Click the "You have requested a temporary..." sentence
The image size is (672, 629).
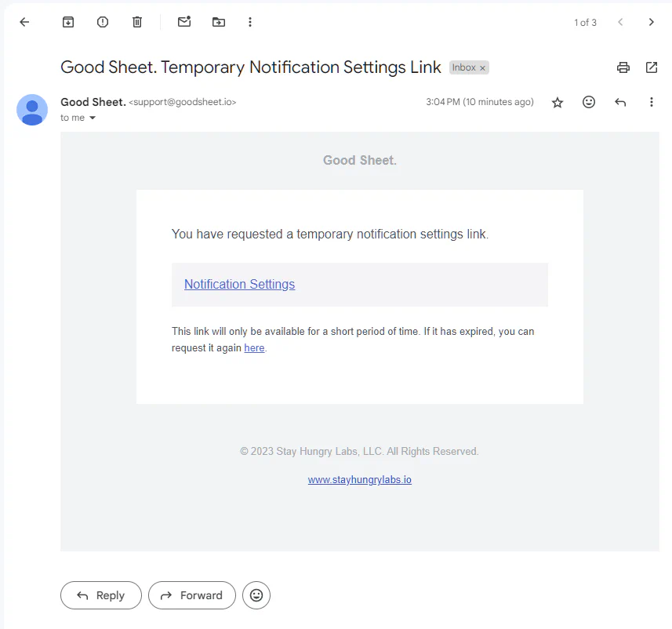pyautogui.click(x=330, y=234)
